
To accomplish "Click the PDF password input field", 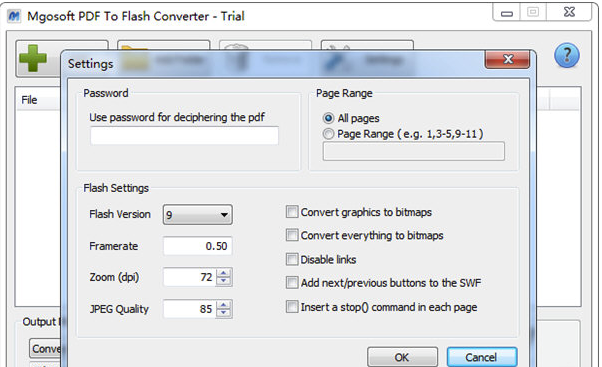I will click(184, 136).
